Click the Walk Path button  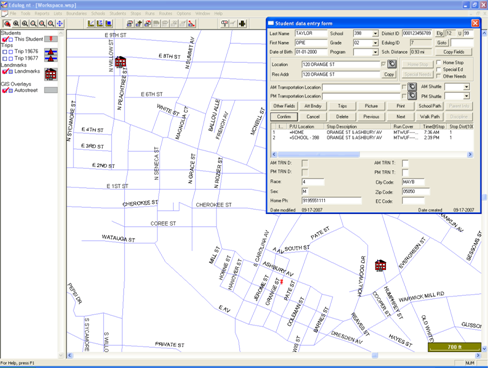click(x=430, y=116)
